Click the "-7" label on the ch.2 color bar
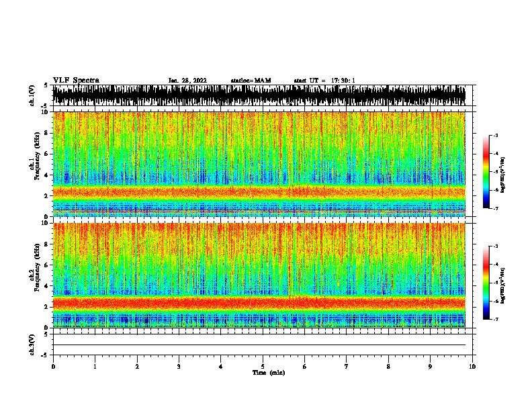This screenshot has width=532, height=411. tap(495, 319)
